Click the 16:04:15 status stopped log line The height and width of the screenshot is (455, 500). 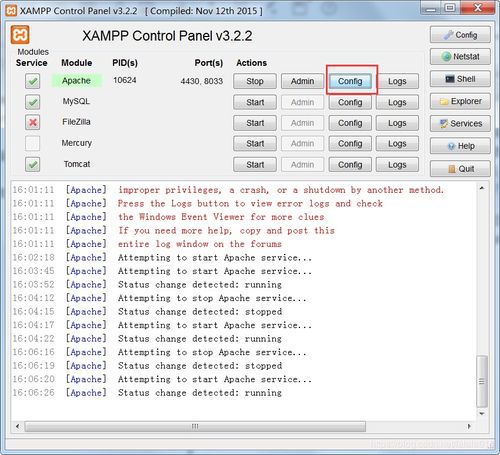[147, 312]
